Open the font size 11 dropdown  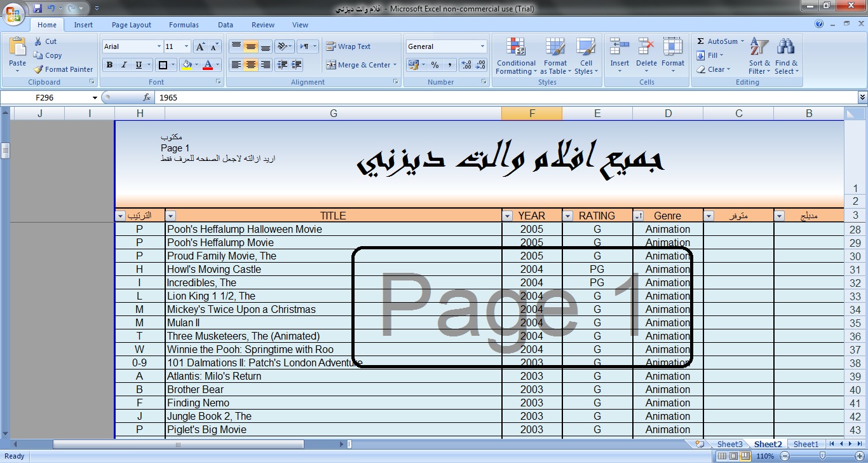[186, 46]
